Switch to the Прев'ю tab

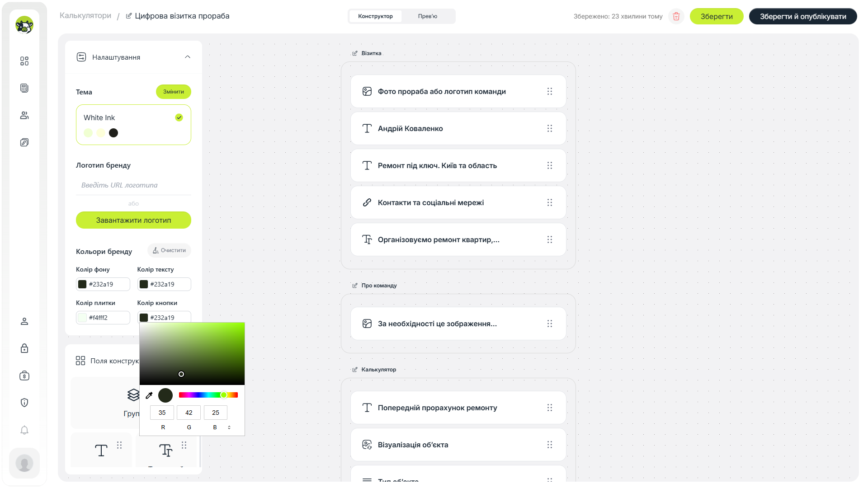click(428, 16)
